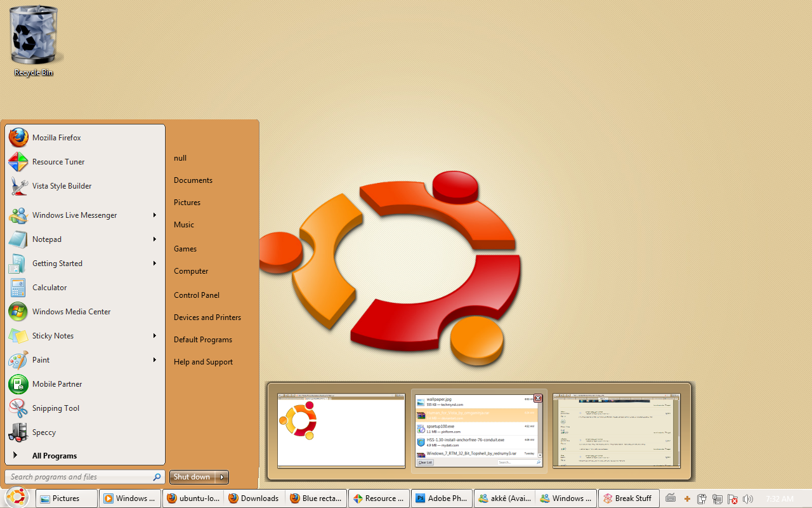Open the Action Center flag tray icon
Image resolution: width=812 pixels, height=508 pixels.
click(733, 499)
